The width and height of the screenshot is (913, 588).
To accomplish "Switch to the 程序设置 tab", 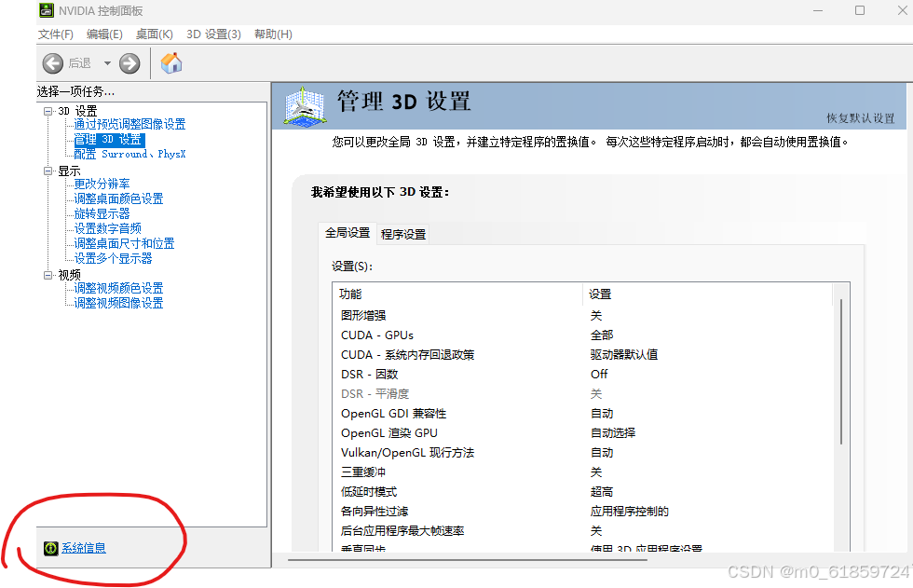I will coord(402,234).
